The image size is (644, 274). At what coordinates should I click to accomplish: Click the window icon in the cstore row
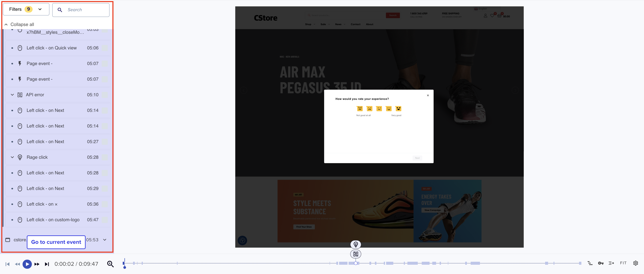click(x=8, y=240)
